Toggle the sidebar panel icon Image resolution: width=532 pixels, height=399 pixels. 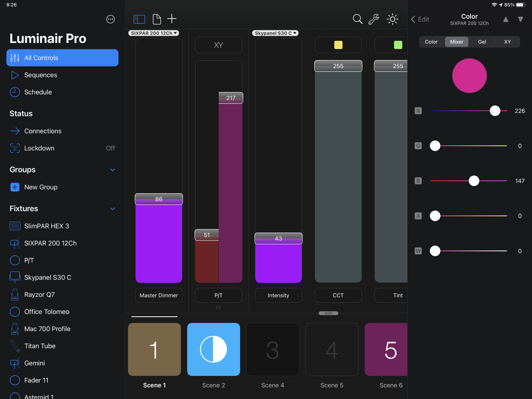point(139,19)
